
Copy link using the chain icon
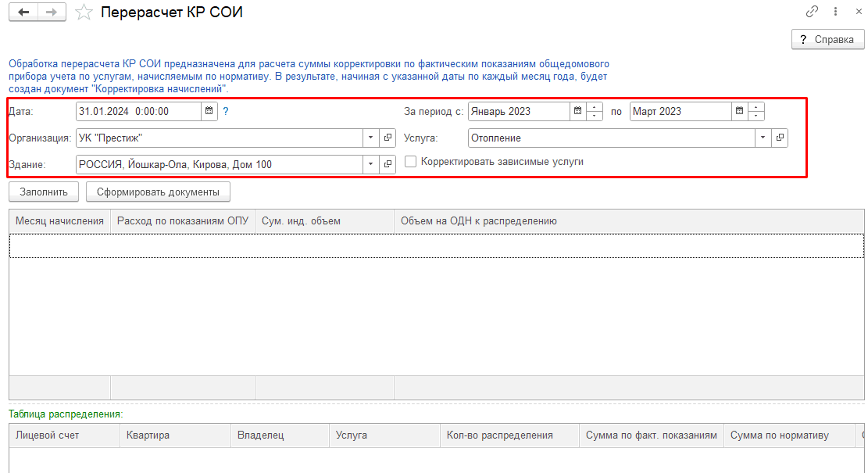(813, 13)
